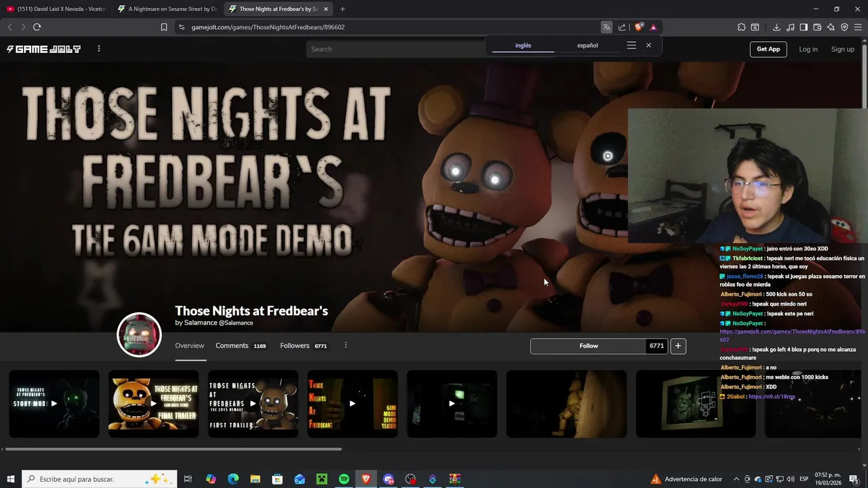
Task: Click the translate page icon in address bar
Action: (x=606, y=27)
